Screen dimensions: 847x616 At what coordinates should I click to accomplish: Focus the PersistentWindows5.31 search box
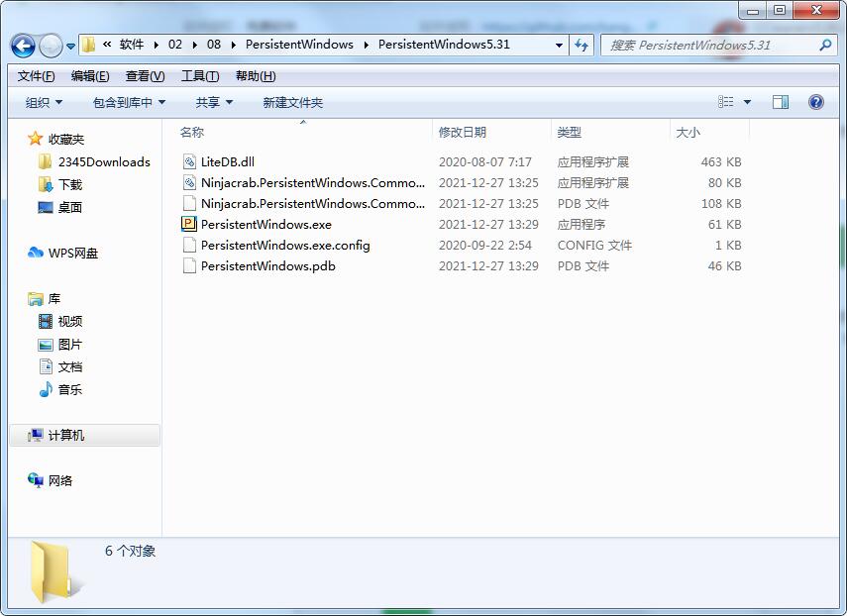[x=718, y=46]
